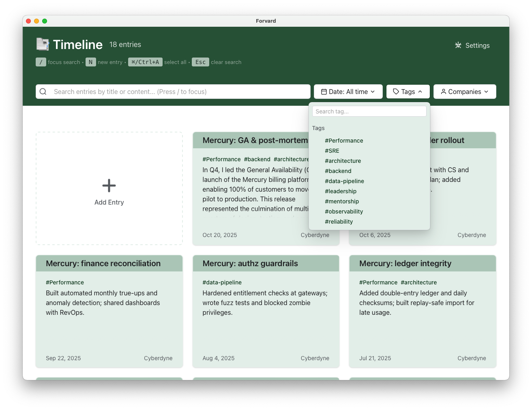Click the Add Entry card

tap(109, 188)
